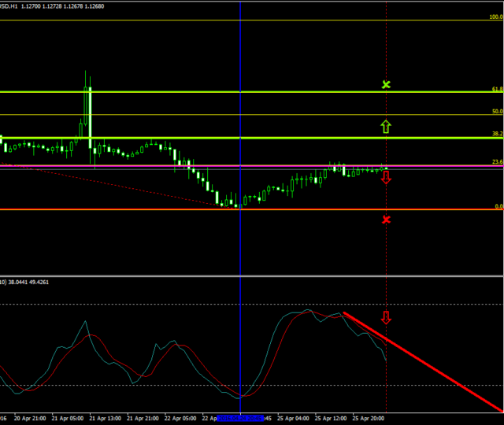Click the tall white spike candlestick
The width and height of the screenshot is (504, 425).
pos(91,118)
